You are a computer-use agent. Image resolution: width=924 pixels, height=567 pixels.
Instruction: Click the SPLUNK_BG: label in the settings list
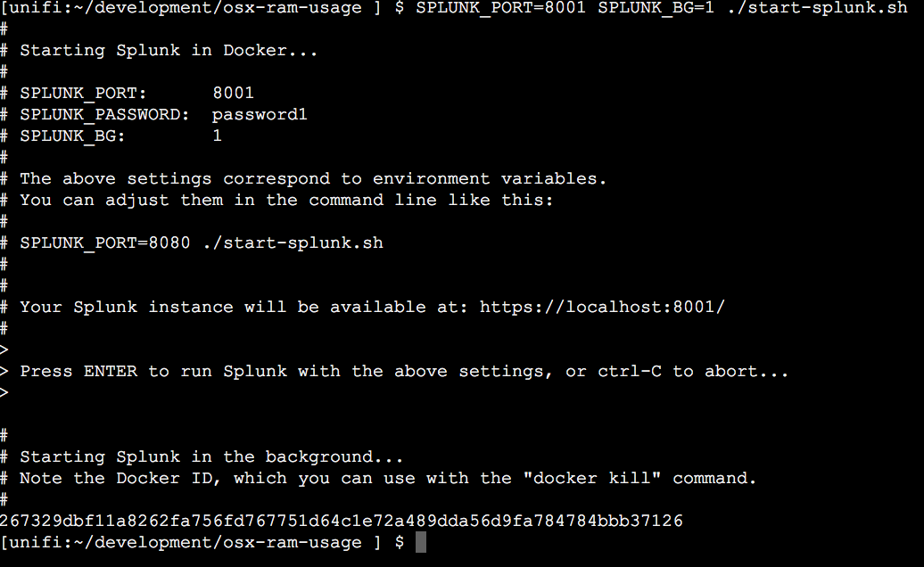72,136
